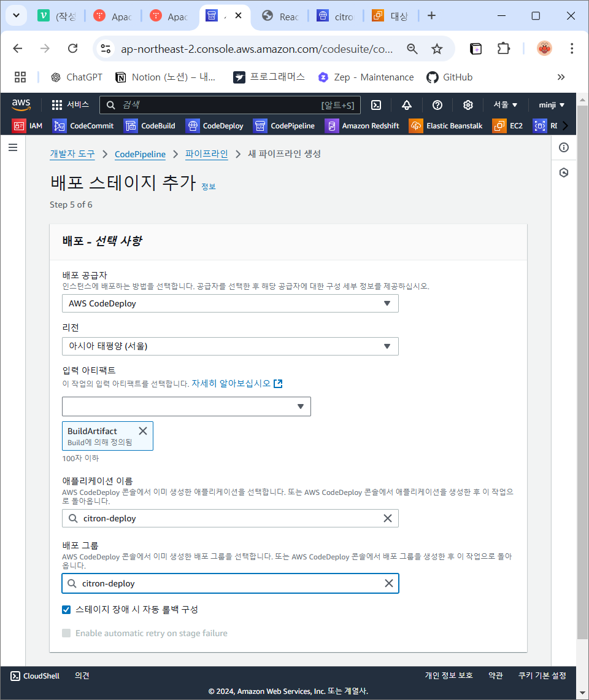Open 쿠키 기본 설정 in the footer

[x=542, y=675]
